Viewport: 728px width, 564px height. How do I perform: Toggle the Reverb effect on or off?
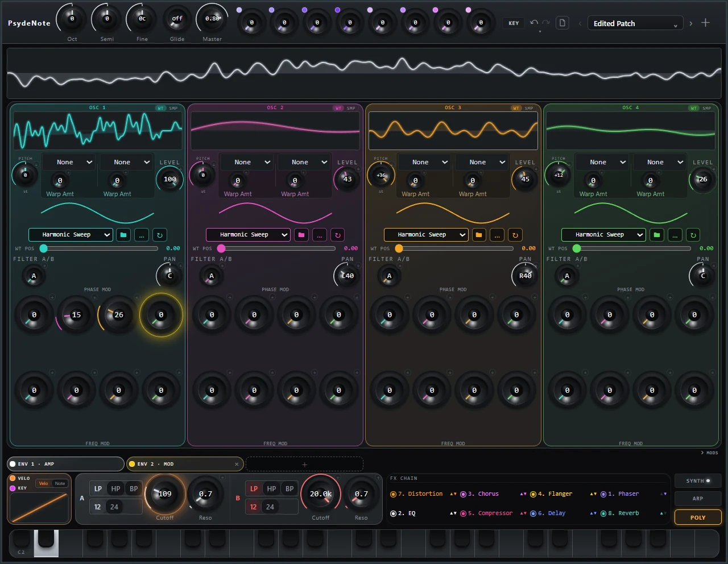[603, 513]
